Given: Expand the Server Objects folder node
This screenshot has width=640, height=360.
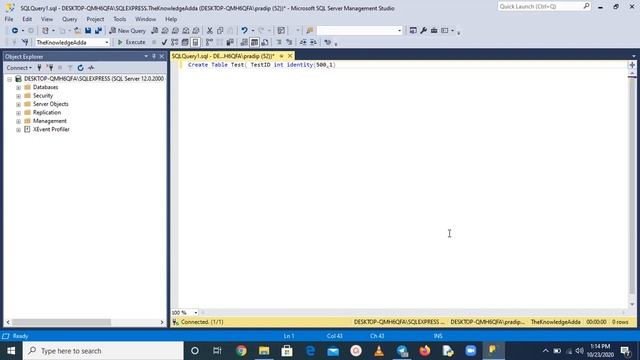Looking at the screenshot, I should pos(18,104).
